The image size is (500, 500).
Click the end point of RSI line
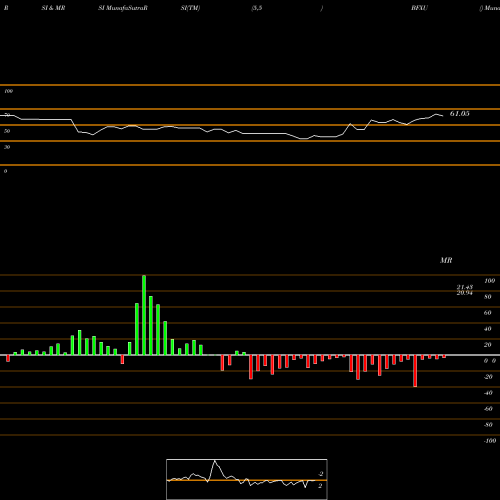click(x=443, y=116)
